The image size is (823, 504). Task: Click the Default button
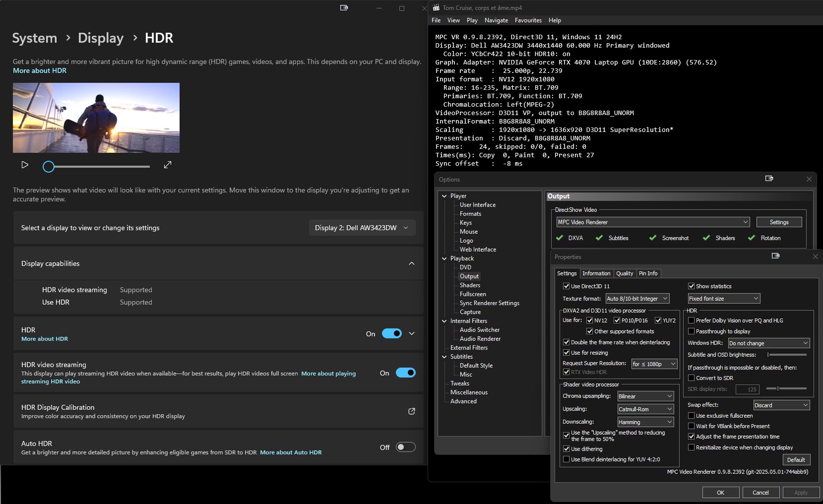796,460
